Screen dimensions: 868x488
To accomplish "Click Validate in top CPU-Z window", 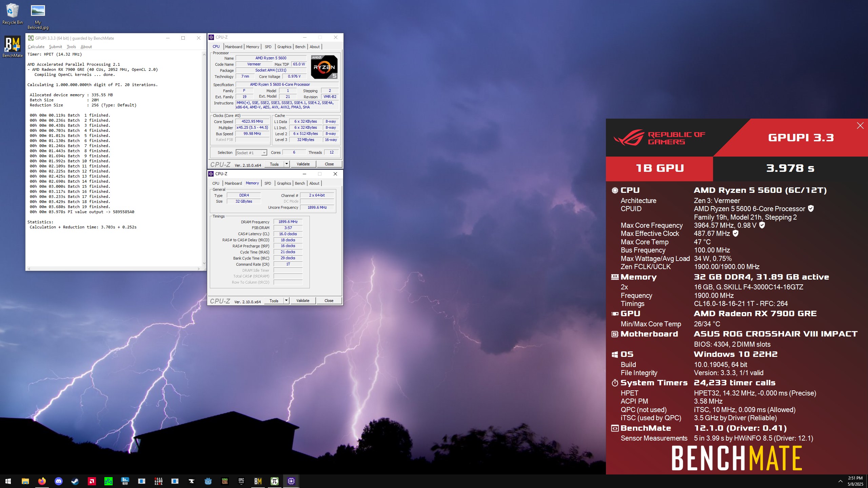I will tap(303, 164).
